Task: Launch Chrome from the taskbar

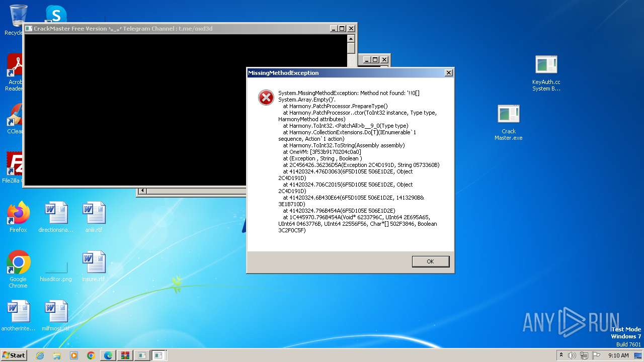Action: pos(91,355)
